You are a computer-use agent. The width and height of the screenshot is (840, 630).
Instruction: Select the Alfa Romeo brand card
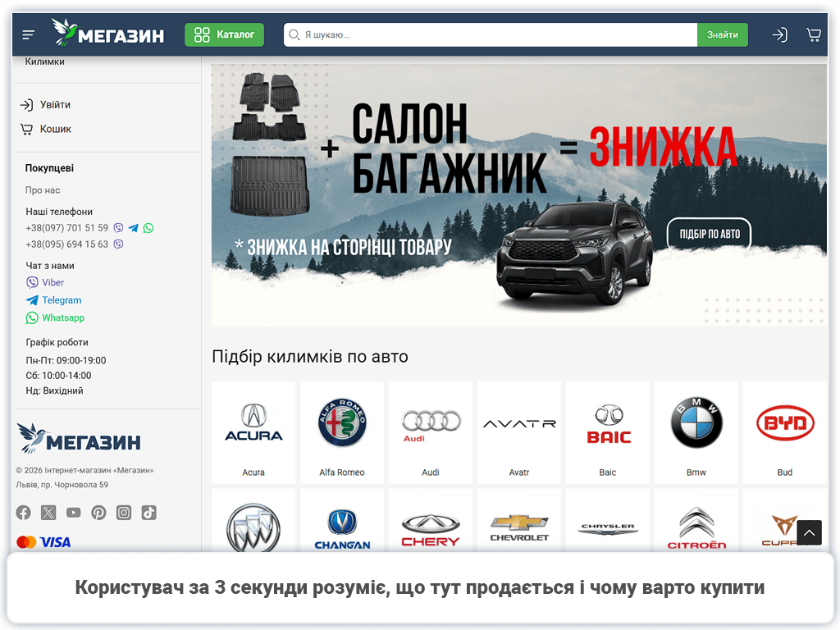click(x=342, y=432)
